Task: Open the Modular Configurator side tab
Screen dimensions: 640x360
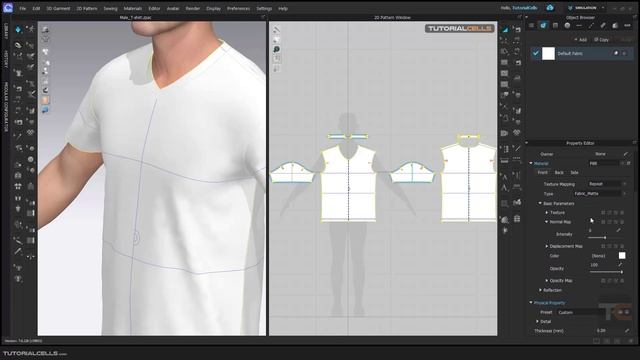Action: click(x=6, y=107)
